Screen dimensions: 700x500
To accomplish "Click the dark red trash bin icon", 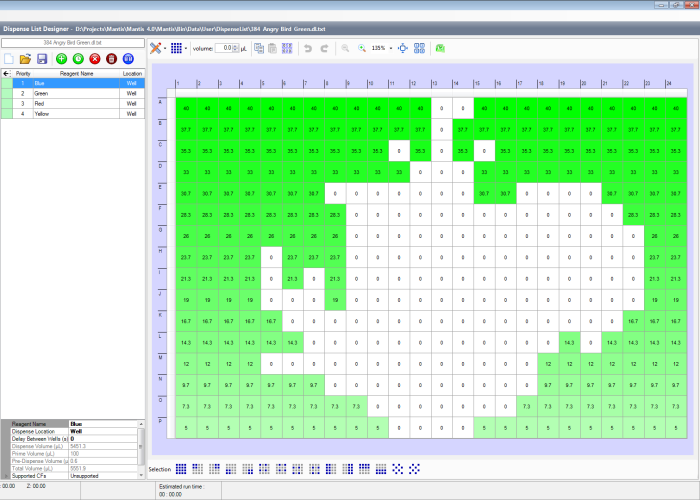I will (x=111, y=59).
